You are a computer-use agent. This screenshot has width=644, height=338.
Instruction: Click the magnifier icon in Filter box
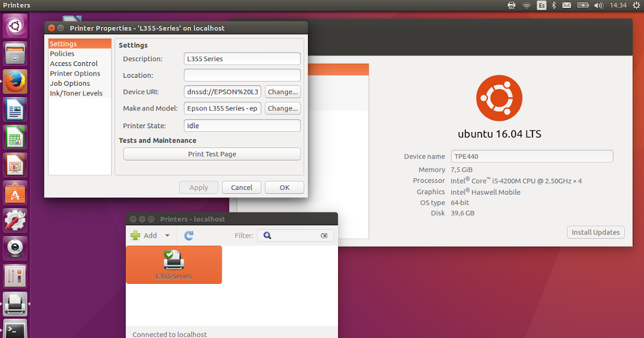267,236
